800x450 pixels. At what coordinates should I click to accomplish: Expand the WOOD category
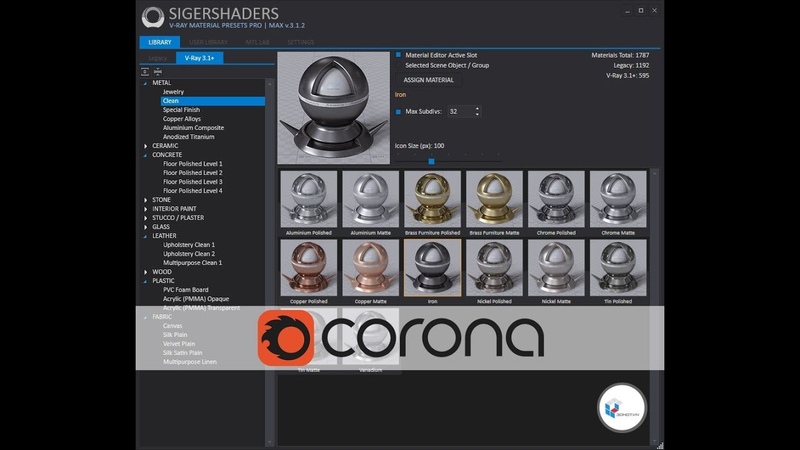click(x=145, y=272)
